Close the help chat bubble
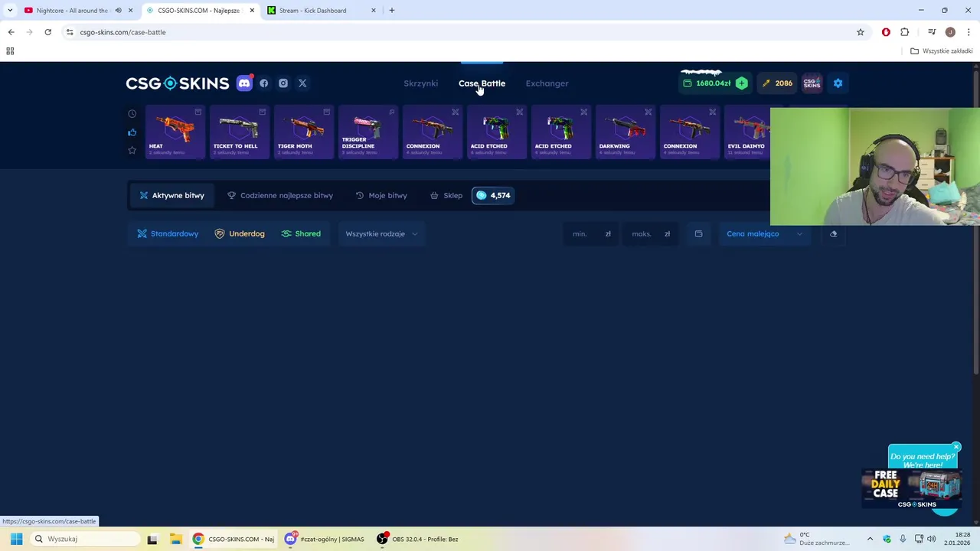 (956, 447)
